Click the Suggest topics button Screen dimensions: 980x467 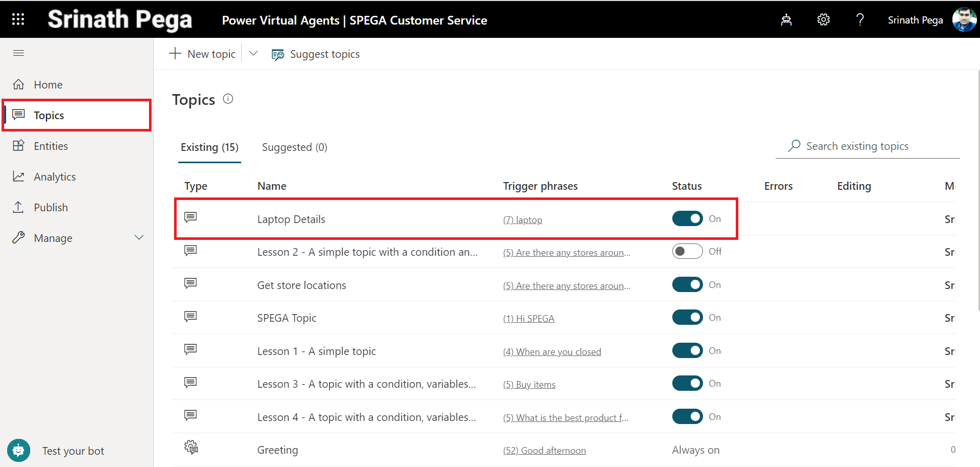[316, 54]
